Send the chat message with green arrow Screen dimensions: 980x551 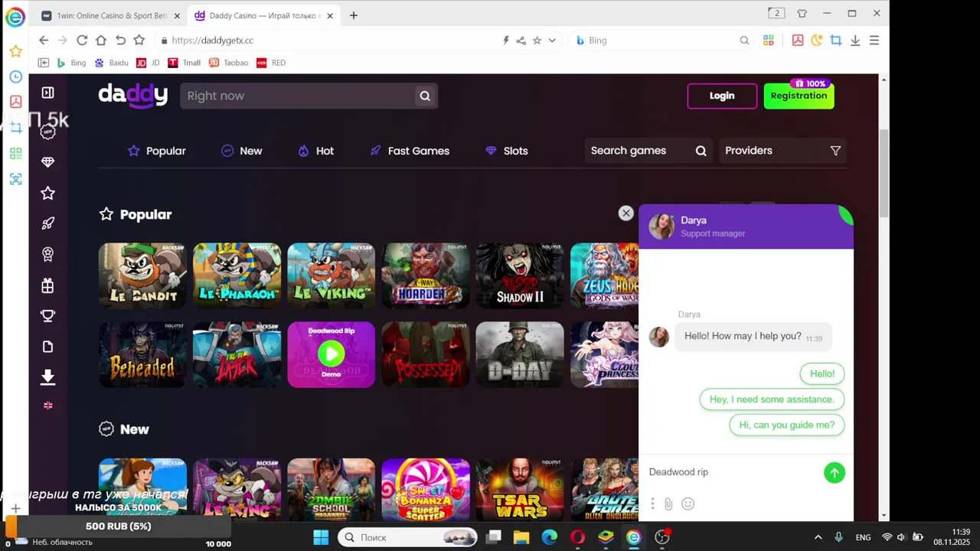point(834,472)
